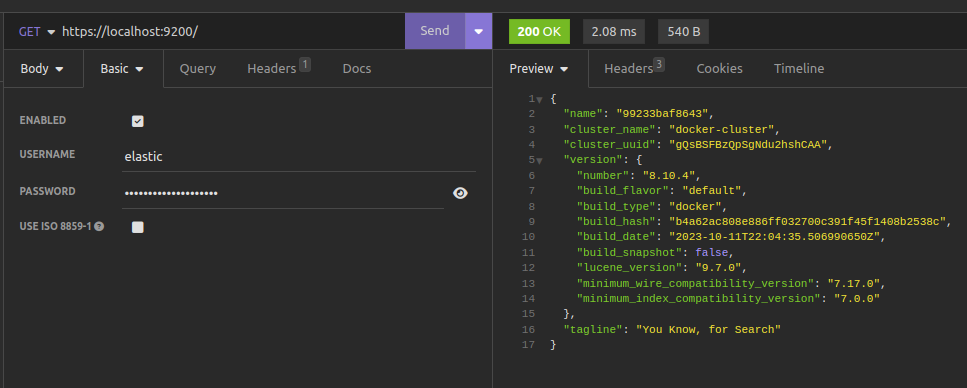The height and width of the screenshot is (388, 967).
Task: Click the version number "8.10.4"
Action: (x=669, y=175)
